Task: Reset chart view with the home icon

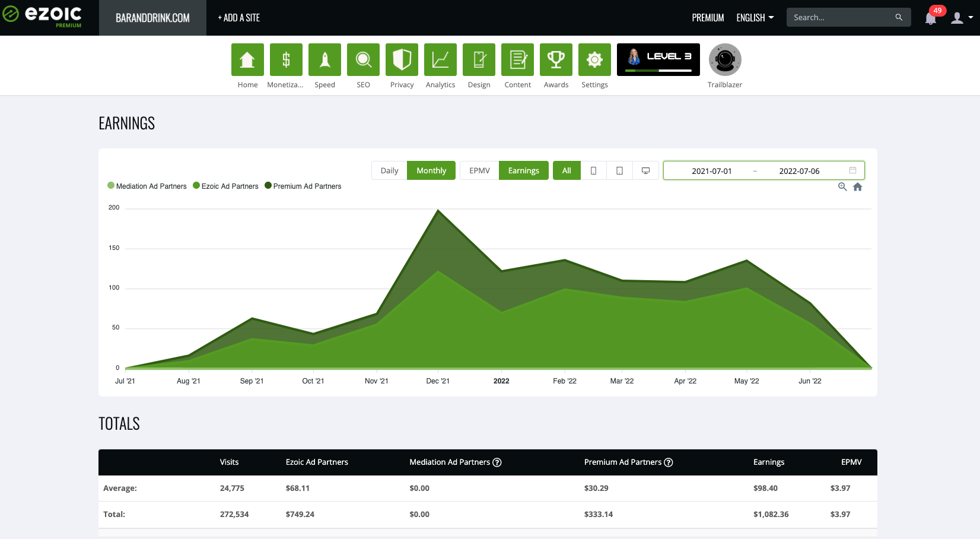Action: [858, 187]
